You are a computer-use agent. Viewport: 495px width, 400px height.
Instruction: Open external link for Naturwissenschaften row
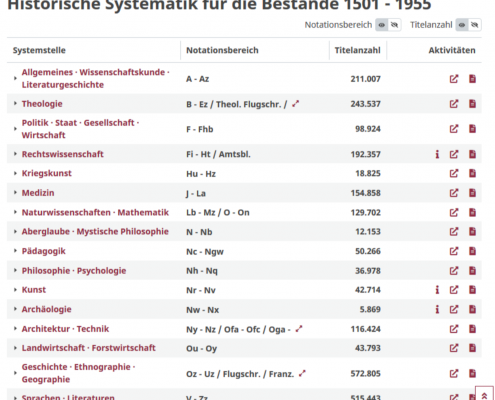tap(454, 212)
